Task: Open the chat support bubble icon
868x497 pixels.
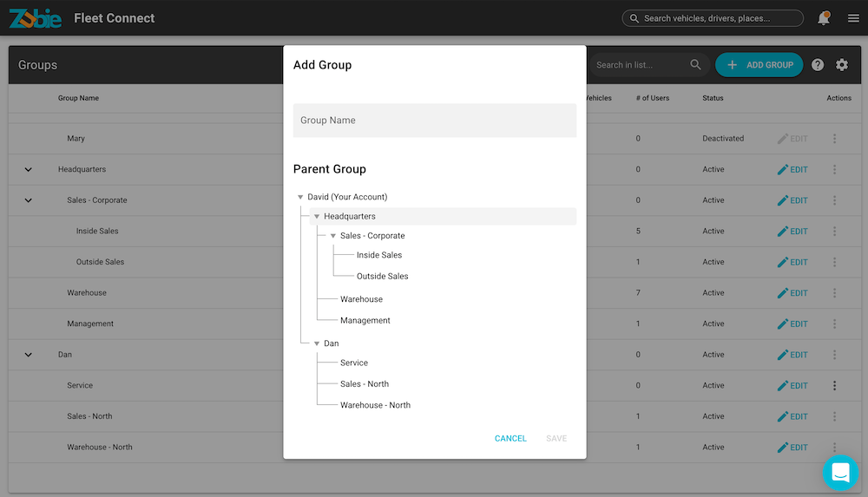Action: coord(840,472)
